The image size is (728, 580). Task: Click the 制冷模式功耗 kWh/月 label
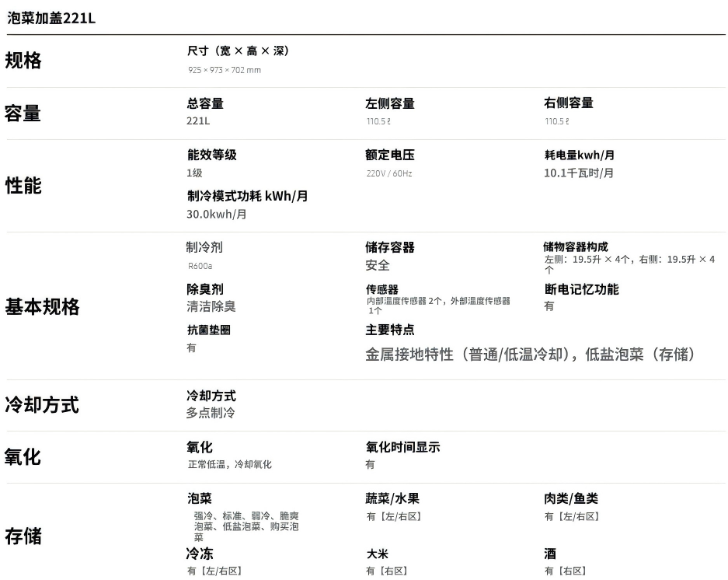pyautogui.click(x=248, y=196)
